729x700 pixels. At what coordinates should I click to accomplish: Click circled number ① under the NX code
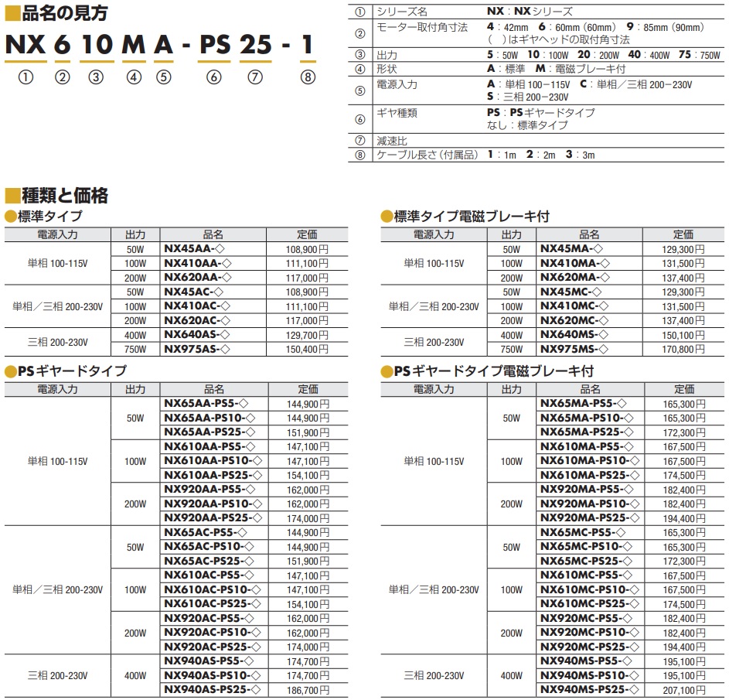24,77
